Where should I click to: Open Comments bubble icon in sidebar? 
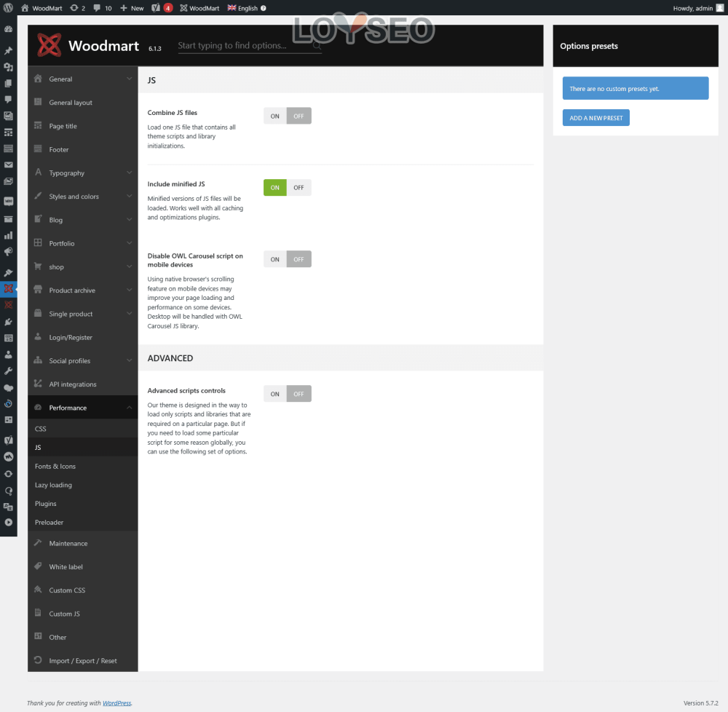click(x=8, y=99)
